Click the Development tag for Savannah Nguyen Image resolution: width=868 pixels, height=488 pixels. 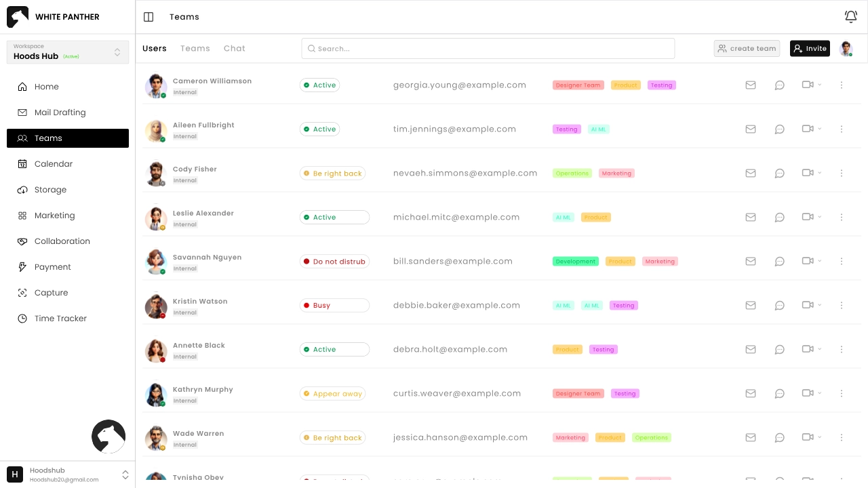[x=575, y=262]
